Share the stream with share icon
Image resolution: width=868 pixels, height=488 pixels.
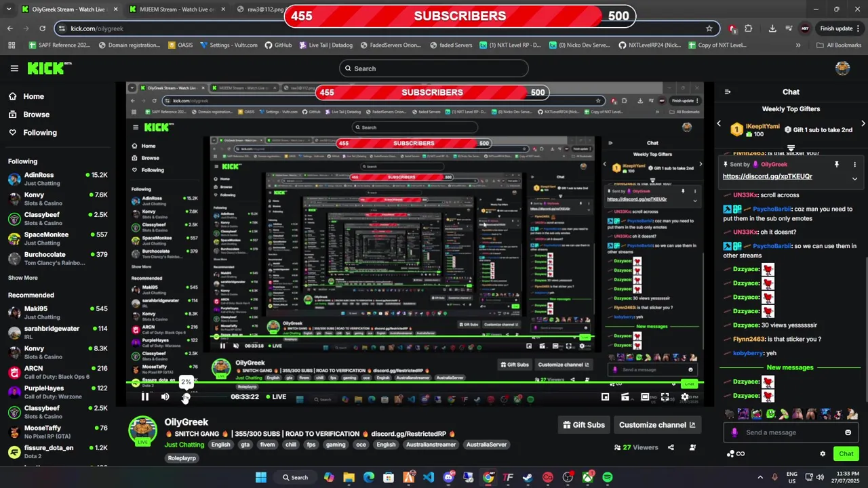pos(671,447)
